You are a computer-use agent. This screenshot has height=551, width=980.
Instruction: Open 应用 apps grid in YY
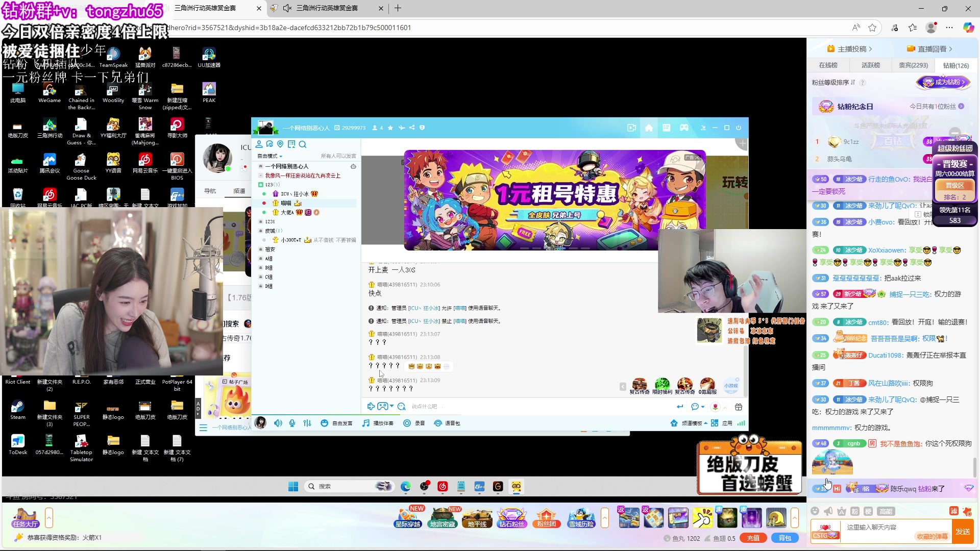tap(722, 423)
